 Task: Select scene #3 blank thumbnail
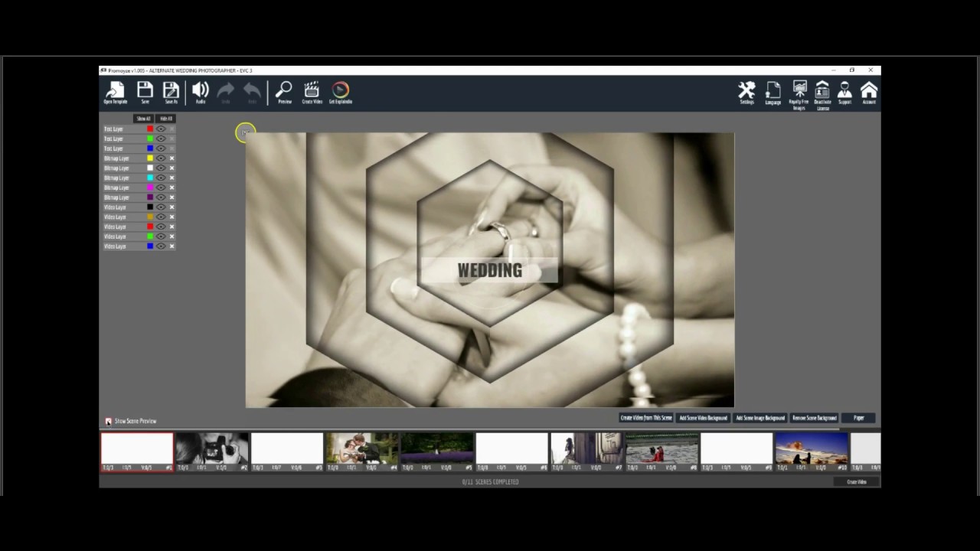tap(287, 452)
